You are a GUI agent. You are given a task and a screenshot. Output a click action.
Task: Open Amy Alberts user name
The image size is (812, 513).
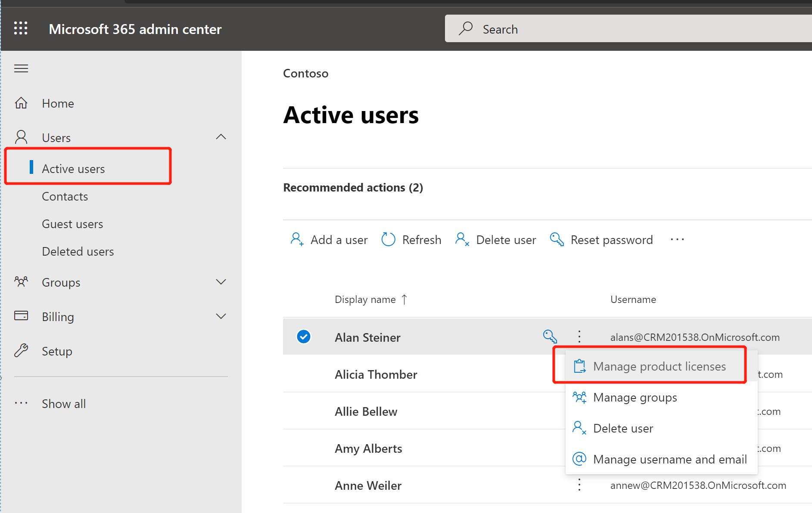[368, 448]
